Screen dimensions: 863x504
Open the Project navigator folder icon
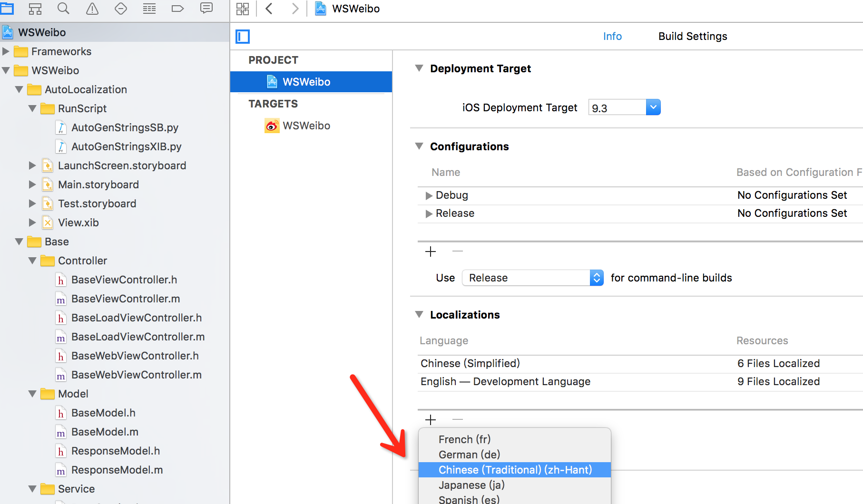[7, 8]
